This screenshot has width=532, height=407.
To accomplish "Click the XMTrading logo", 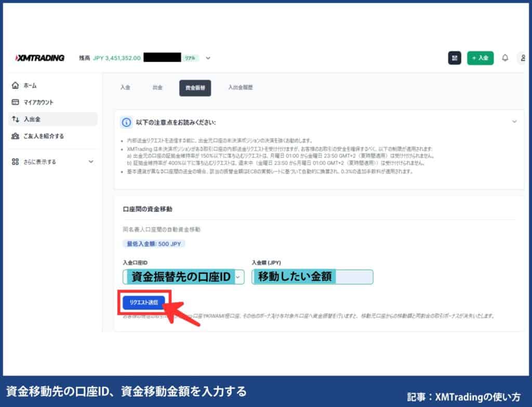I will pyautogui.click(x=39, y=58).
